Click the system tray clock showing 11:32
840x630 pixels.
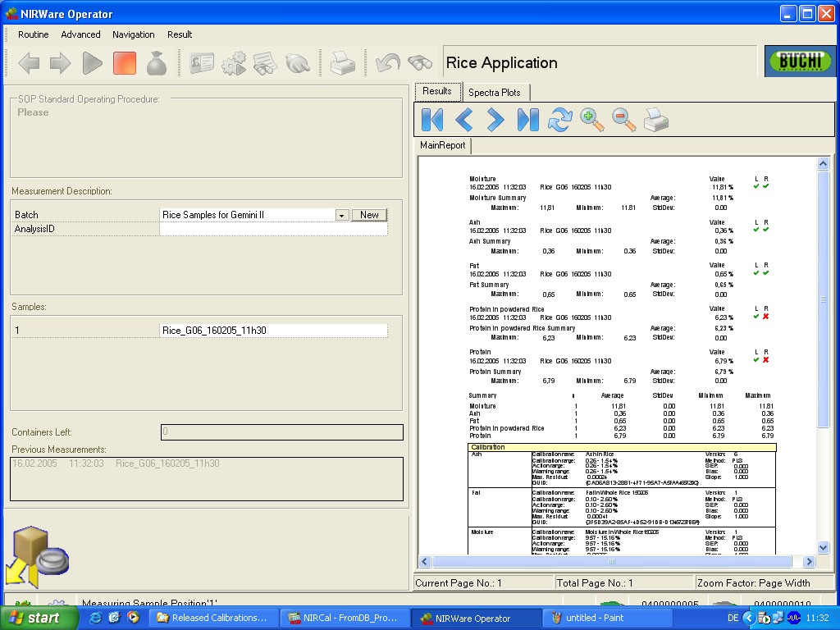pos(817,618)
